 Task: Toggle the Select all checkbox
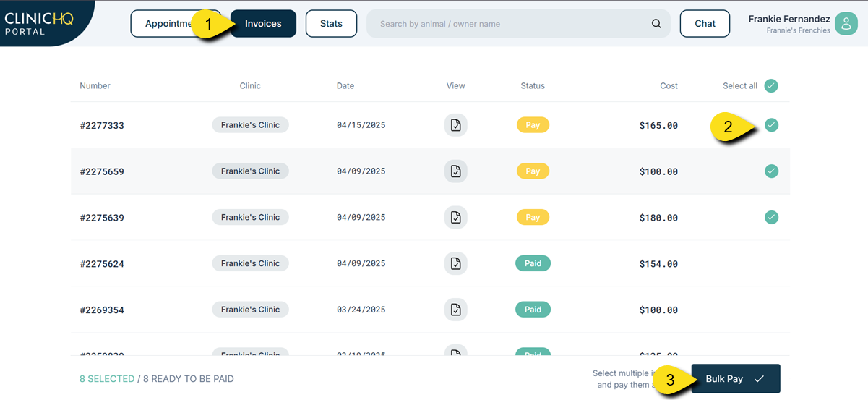771,86
